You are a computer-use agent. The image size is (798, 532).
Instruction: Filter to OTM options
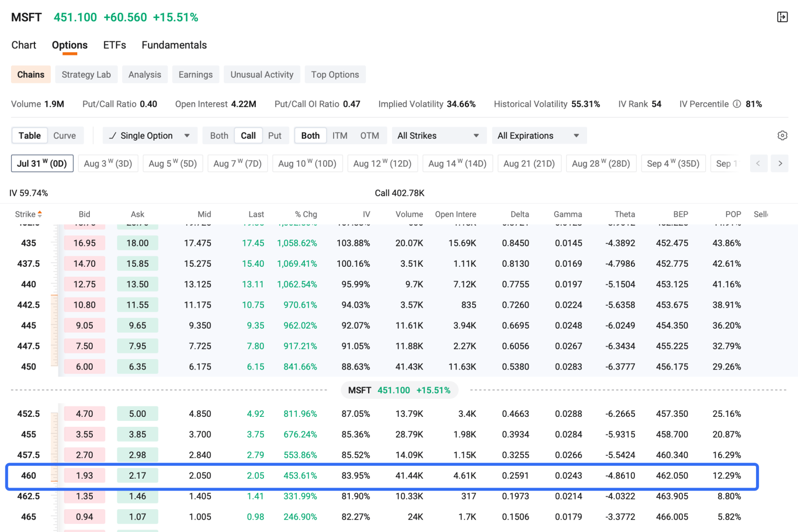(370, 136)
